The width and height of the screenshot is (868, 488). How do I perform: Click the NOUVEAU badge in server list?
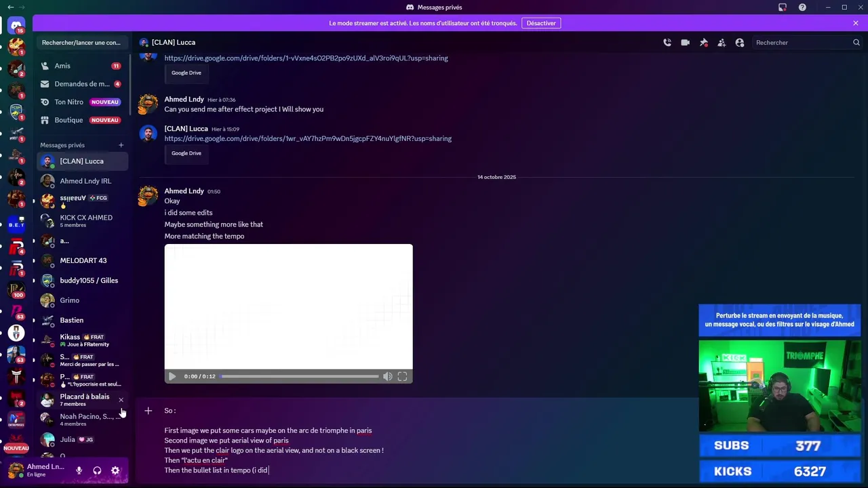click(16, 448)
